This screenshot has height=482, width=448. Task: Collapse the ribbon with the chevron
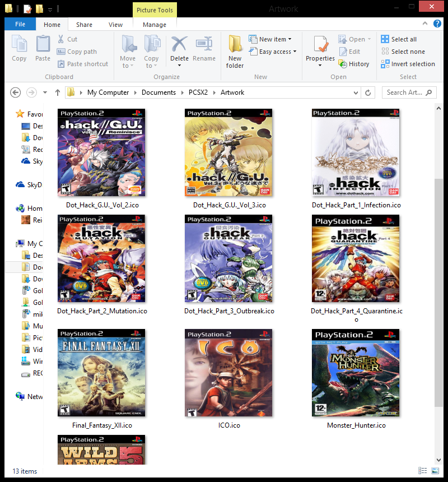click(x=425, y=24)
